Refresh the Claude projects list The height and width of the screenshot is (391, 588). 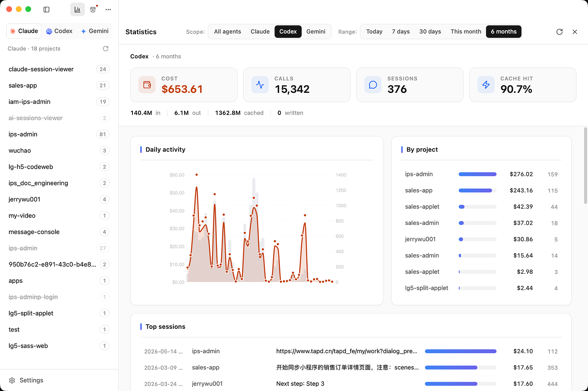point(106,49)
